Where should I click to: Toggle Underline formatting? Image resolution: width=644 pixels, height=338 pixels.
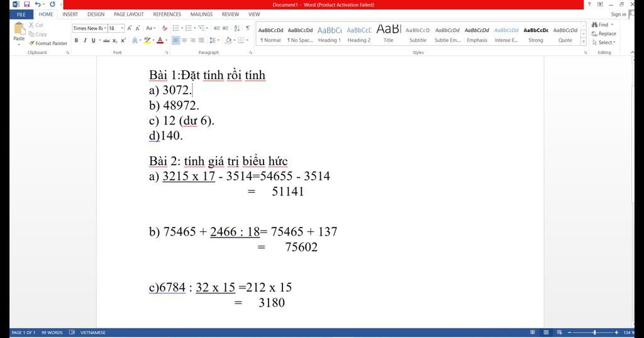(93, 40)
